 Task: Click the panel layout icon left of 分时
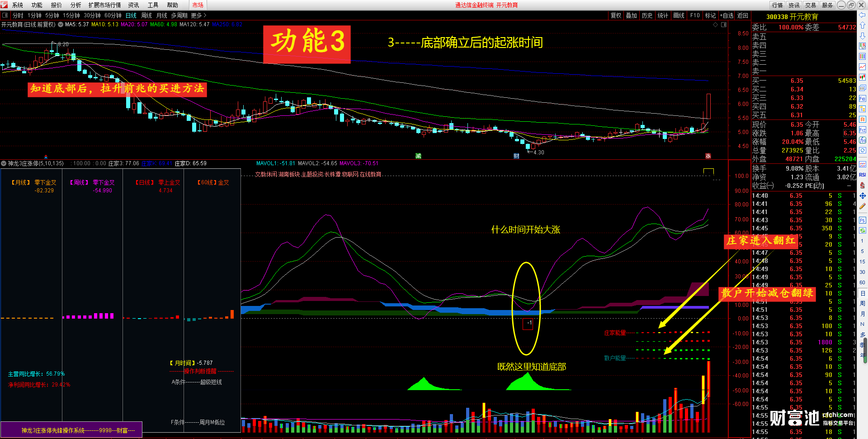(x=5, y=15)
